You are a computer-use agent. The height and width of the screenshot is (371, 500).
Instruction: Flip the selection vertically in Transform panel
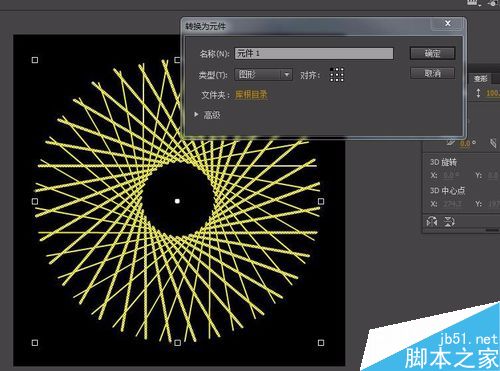[449, 222]
